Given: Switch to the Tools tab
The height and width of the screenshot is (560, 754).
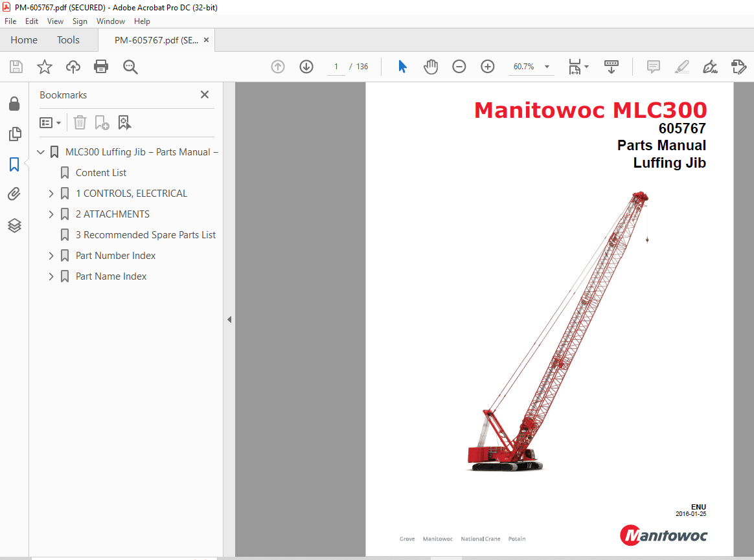Looking at the screenshot, I should 68,40.
